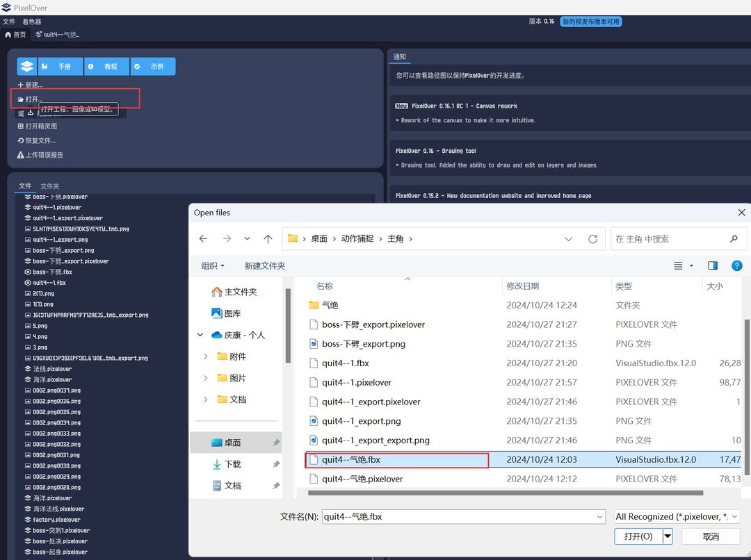Sort by 修改日期 column header

coord(523,286)
